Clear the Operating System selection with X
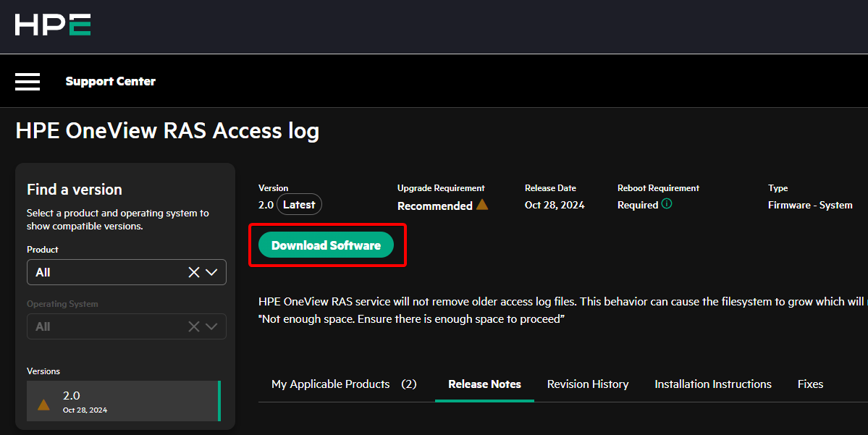The height and width of the screenshot is (435, 868). click(x=194, y=326)
